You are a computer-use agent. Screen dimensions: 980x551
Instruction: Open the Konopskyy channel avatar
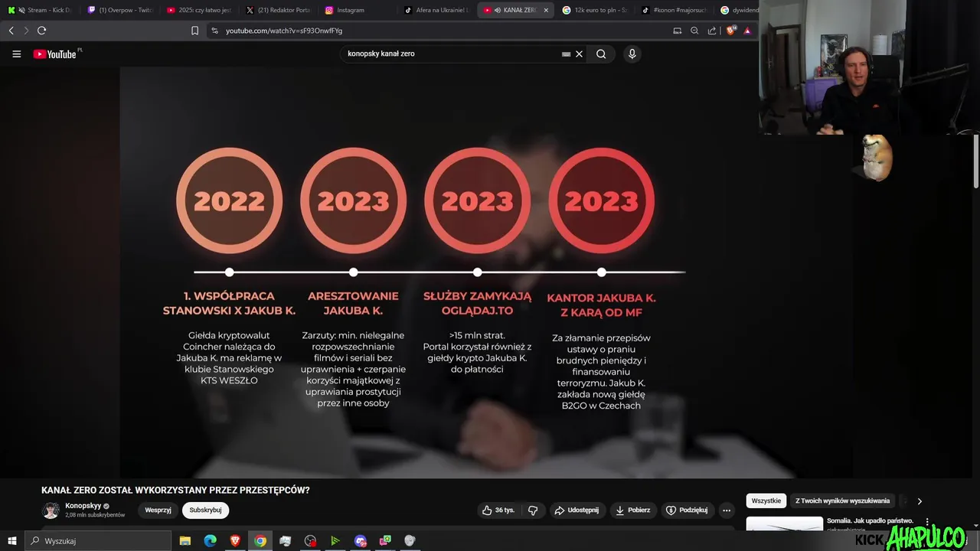click(51, 510)
